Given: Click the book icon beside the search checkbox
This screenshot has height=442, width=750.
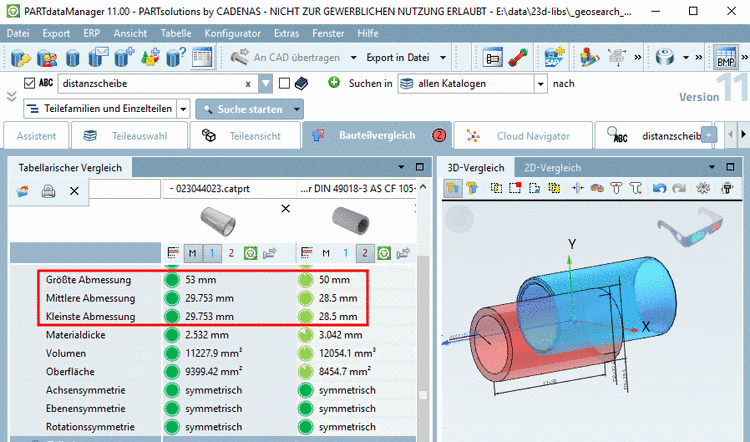Looking at the screenshot, I should click(301, 84).
